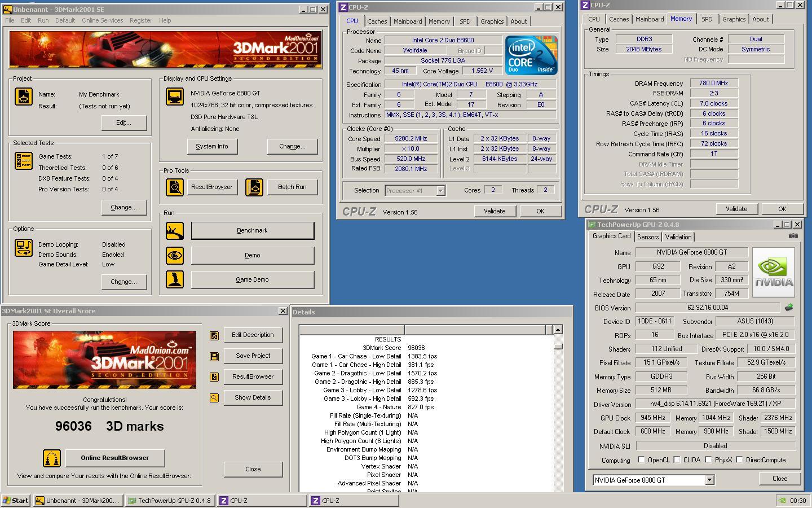Click OK in CPU-Z Memory window
Image resolution: width=812 pixels, height=508 pixels.
(x=782, y=209)
